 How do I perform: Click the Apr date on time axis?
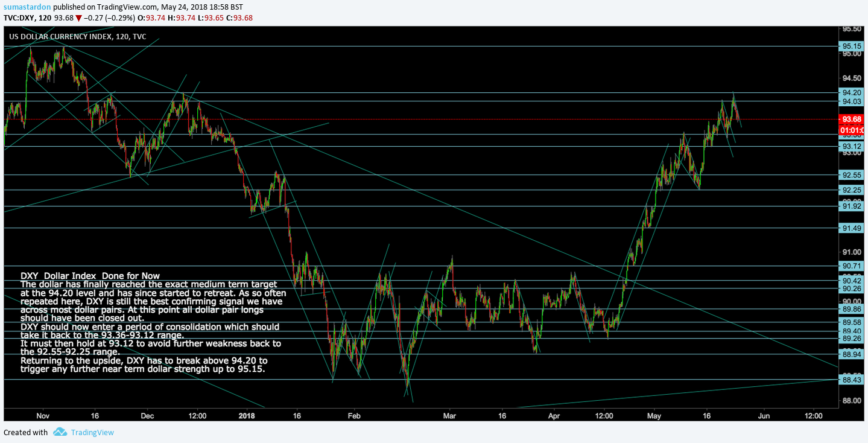(554, 416)
